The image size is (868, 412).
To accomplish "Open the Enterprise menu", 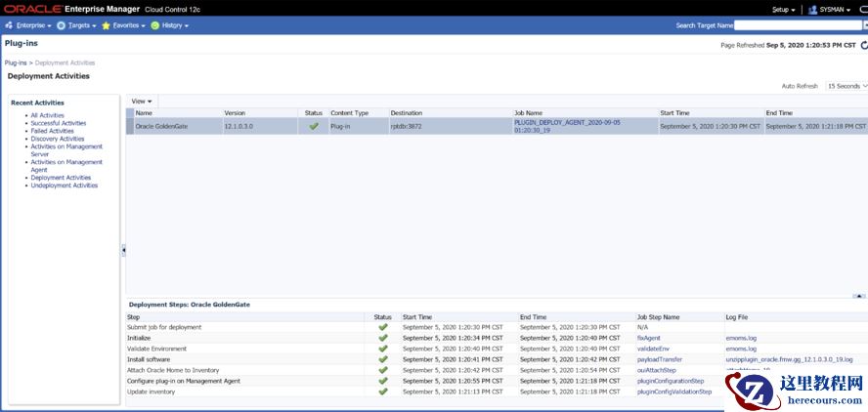I will pyautogui.click(x=29, y=25).
